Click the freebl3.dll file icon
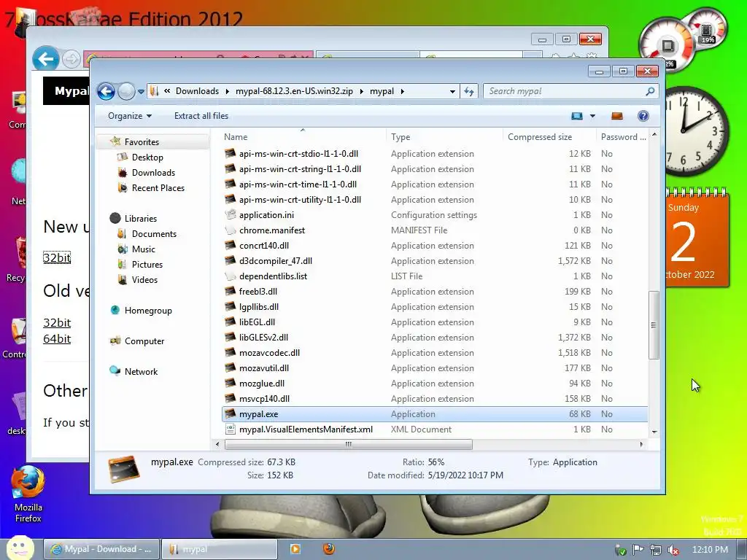Screen dimensions: 747x560 coord(230,291)
